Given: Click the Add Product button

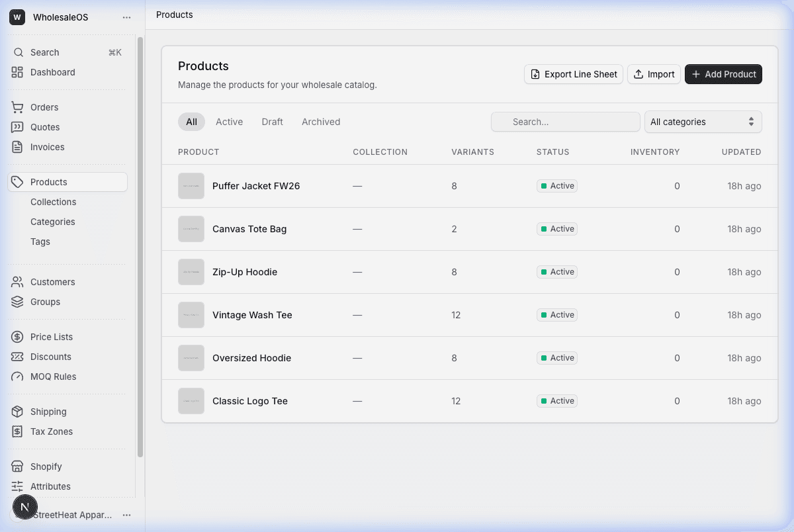Looking at the screenshot, I should point(723,74).
